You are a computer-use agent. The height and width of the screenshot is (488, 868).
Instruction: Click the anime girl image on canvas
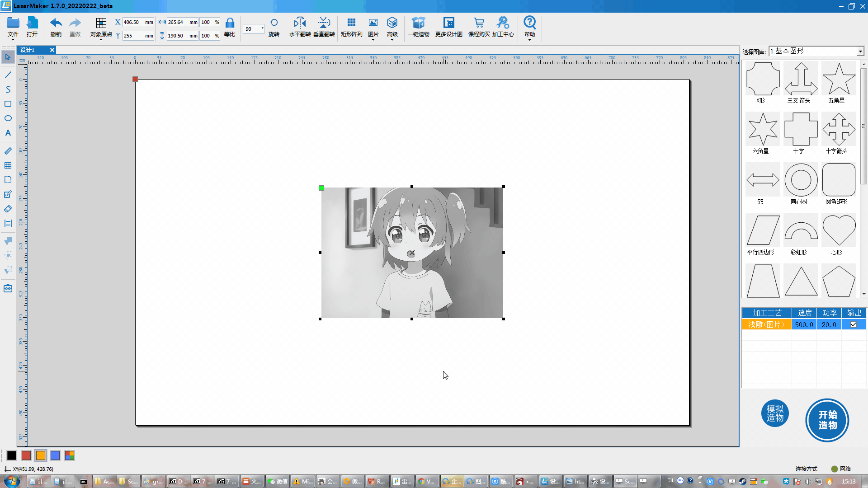[412, 253]
